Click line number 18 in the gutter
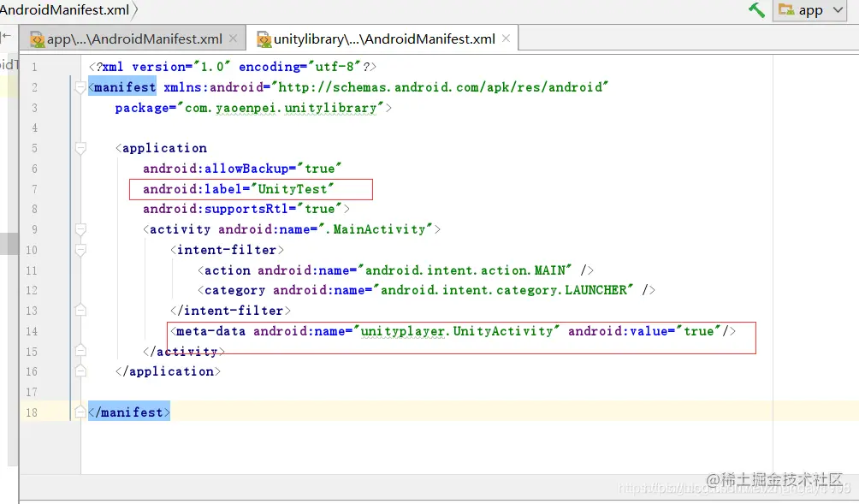Image resolution: width=859 pixels, height=504 pixels. tap(31, 412)
